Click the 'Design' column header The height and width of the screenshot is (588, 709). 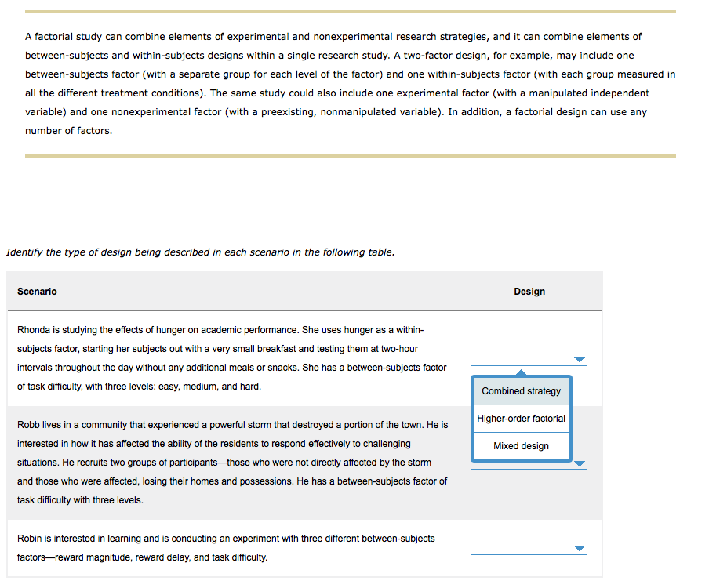point(529,291)
